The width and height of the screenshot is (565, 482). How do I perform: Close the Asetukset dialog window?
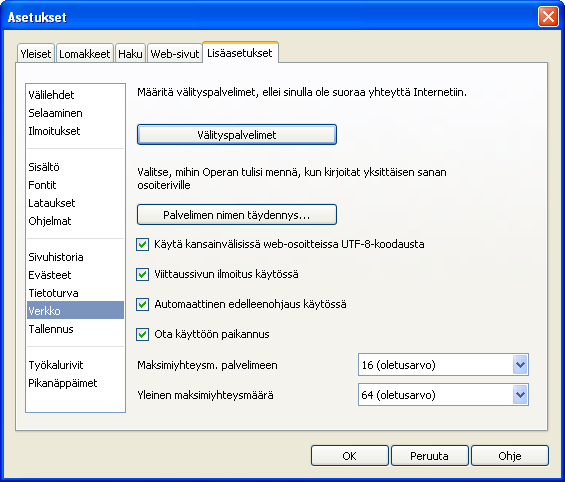tap(548, 17)
